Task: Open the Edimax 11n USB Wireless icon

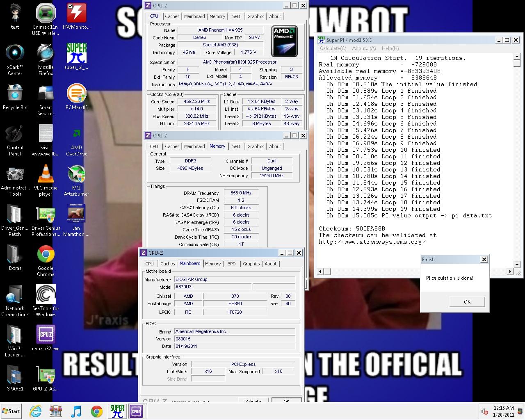Action: pyautogui.click(x=46, y=19)
